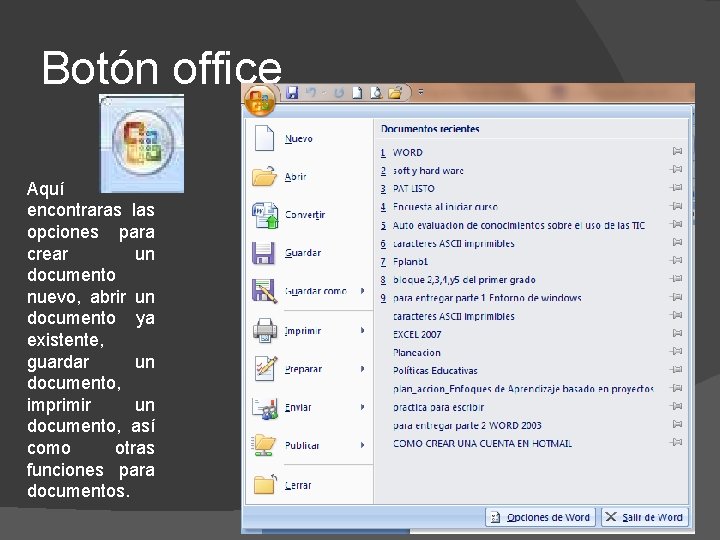Viewport: 720px width, 540px height.
Task: Open recent document WORD
Action: 407,152
